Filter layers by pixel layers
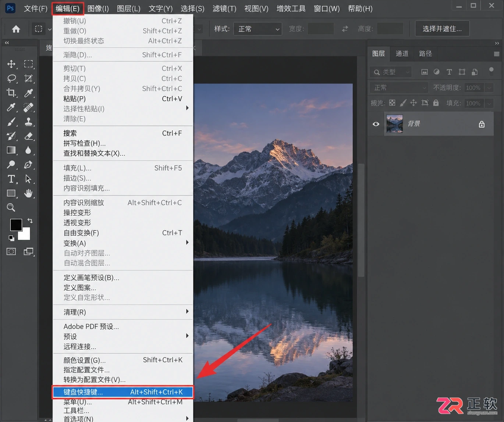The height and width of the screenshot is (422, 504). [425, 72]
